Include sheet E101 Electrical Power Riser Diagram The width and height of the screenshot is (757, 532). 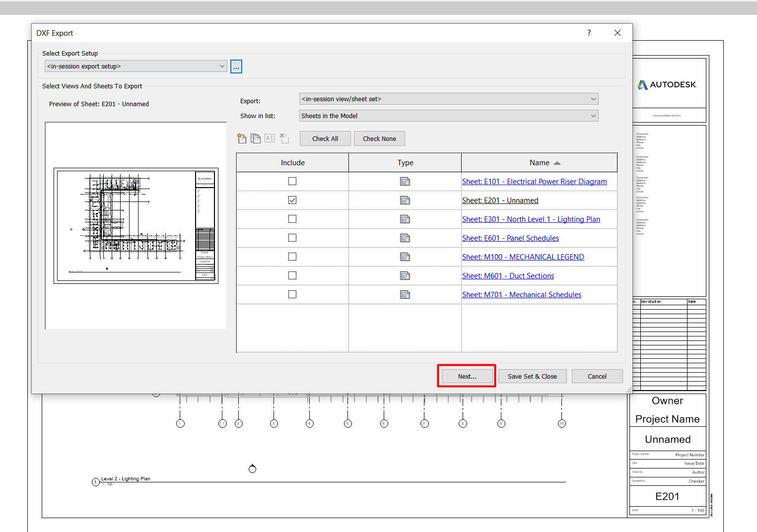tap(292, 181)
